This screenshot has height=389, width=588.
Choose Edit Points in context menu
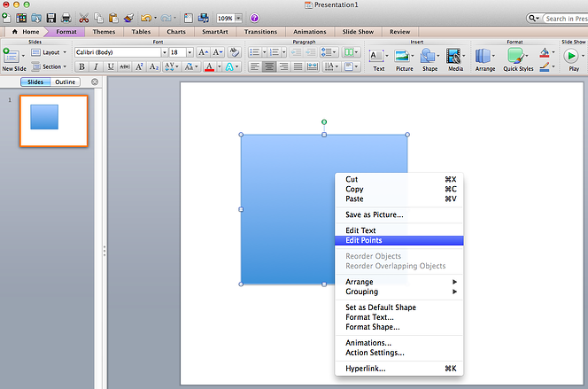point(364,240)
